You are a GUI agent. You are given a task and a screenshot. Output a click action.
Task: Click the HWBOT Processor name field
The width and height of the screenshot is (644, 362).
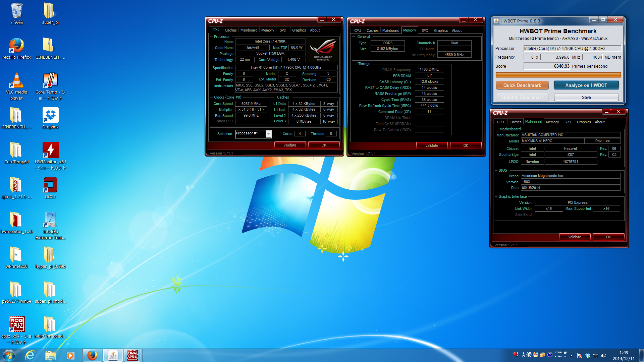(x=572, y=49)
